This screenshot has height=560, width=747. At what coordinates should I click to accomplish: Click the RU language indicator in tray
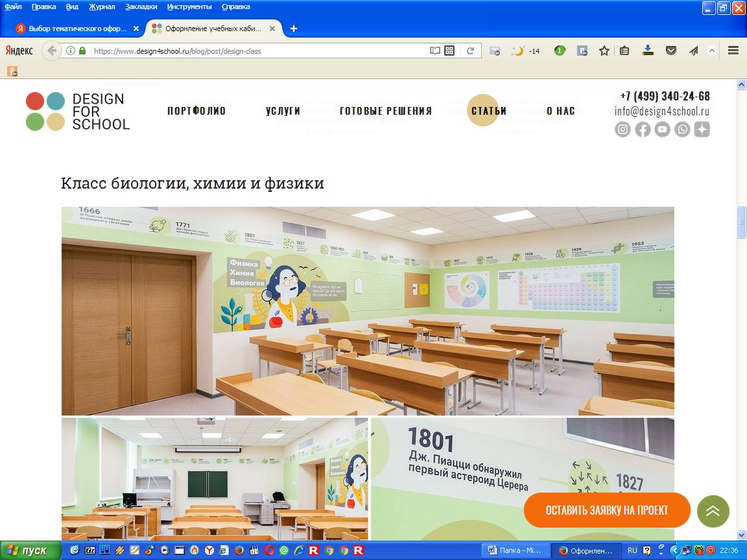coord(632,550)
